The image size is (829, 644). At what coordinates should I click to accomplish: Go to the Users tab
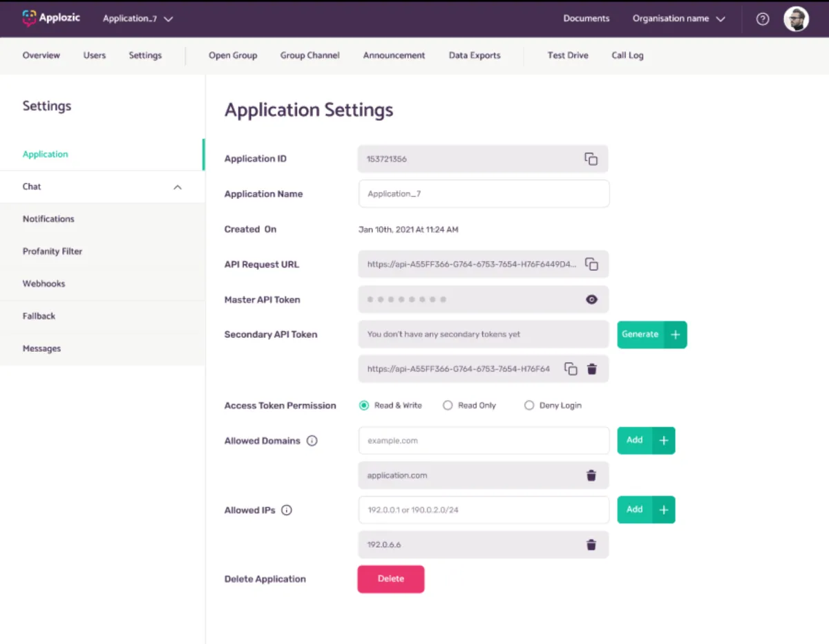coord(95,55)
